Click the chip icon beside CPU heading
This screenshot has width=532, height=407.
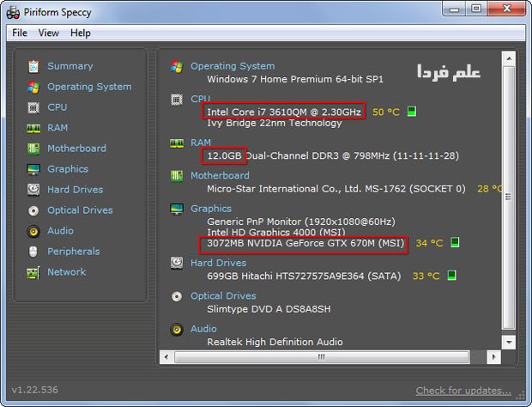pos(177,100)
